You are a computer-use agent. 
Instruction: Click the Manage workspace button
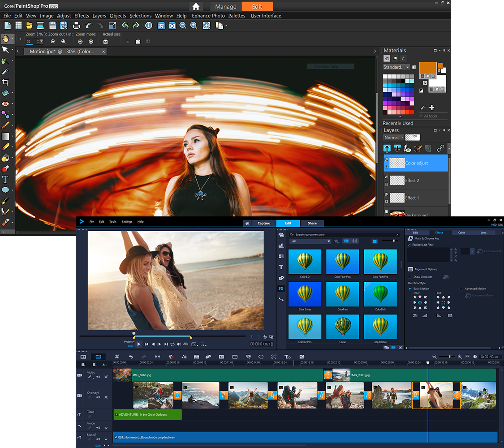(225, 7)
